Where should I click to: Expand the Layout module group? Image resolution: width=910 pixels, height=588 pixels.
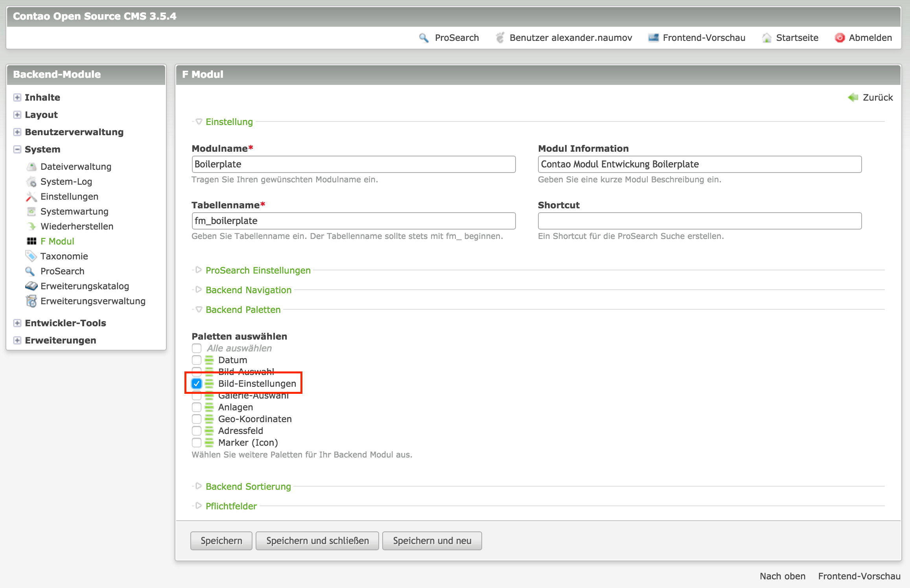pyautogui.click(x=17, y=115)
